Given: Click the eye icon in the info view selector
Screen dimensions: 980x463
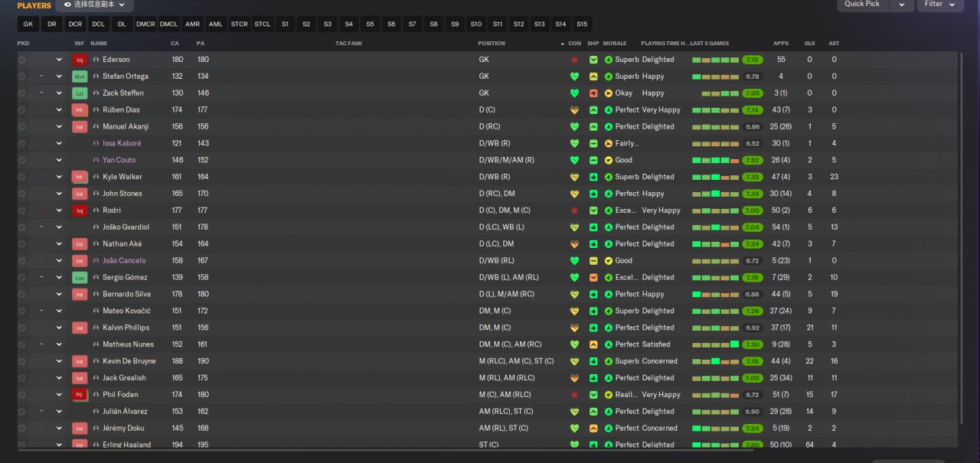Looking at the screenshot, I should [x=67, y=5].
